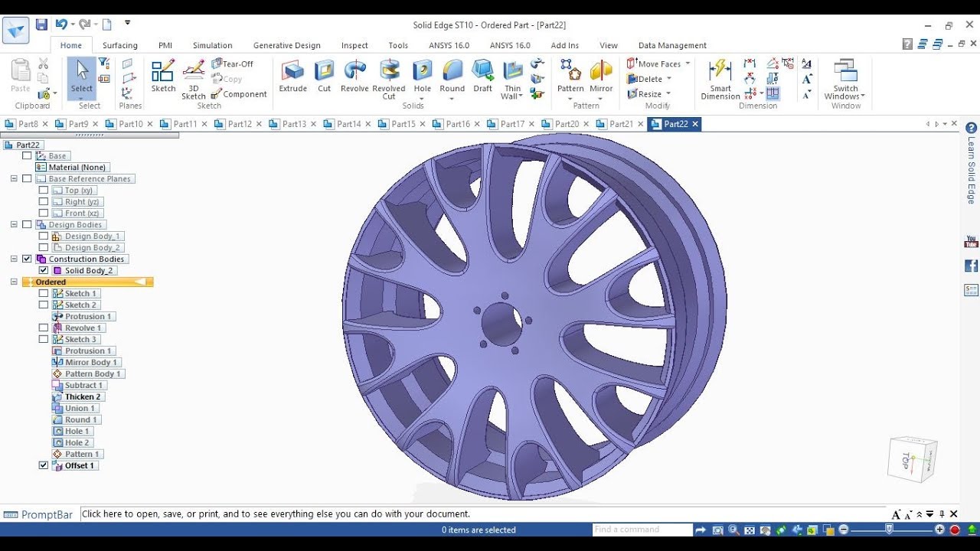The image size is (980, 551).
Task: Select the Pattern Body 1 feature
Action: pyautogui.click(x=87, y=373)
